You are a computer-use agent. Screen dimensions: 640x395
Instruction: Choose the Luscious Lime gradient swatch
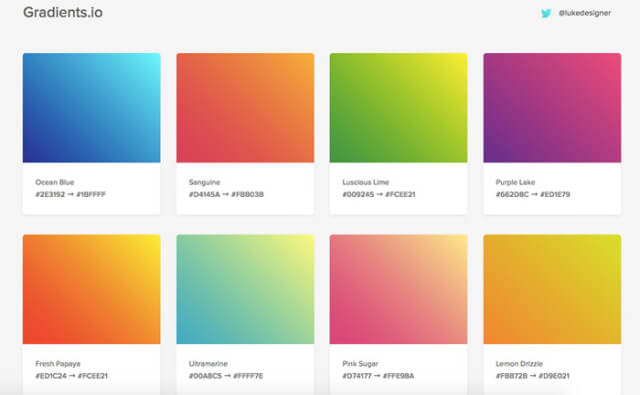398,108
